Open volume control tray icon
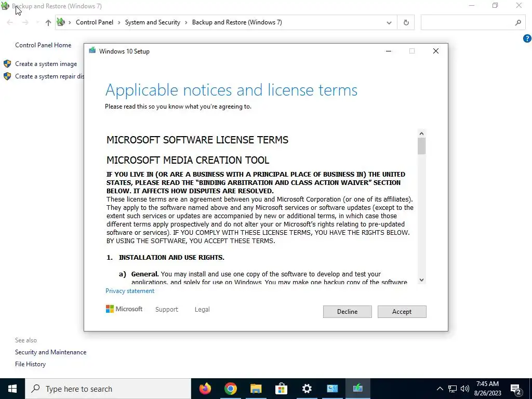The image size is (532, 399). pos(465,389)
